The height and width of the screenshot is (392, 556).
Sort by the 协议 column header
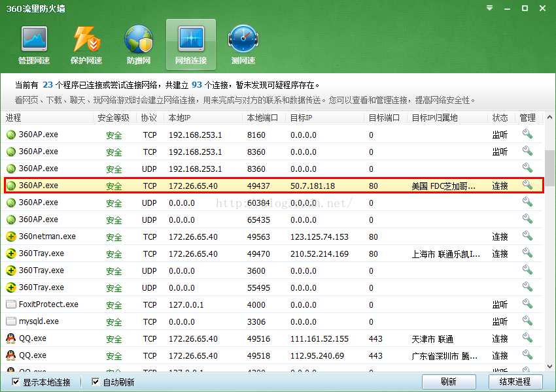point(150,118)
